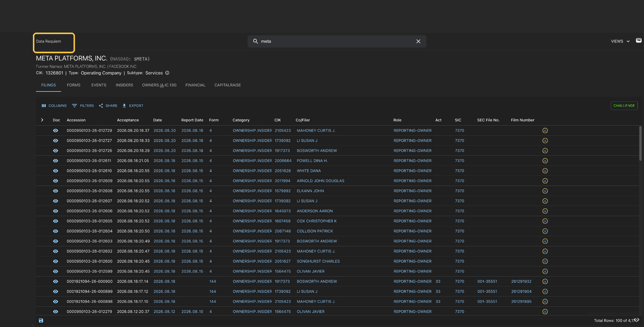644x327 pixels.
Task: Open filer link WHITE DANA
Action: point(309,171)
